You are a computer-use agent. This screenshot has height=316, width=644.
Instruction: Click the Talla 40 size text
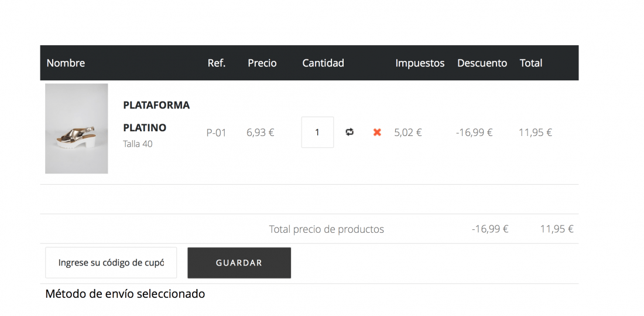138,144
